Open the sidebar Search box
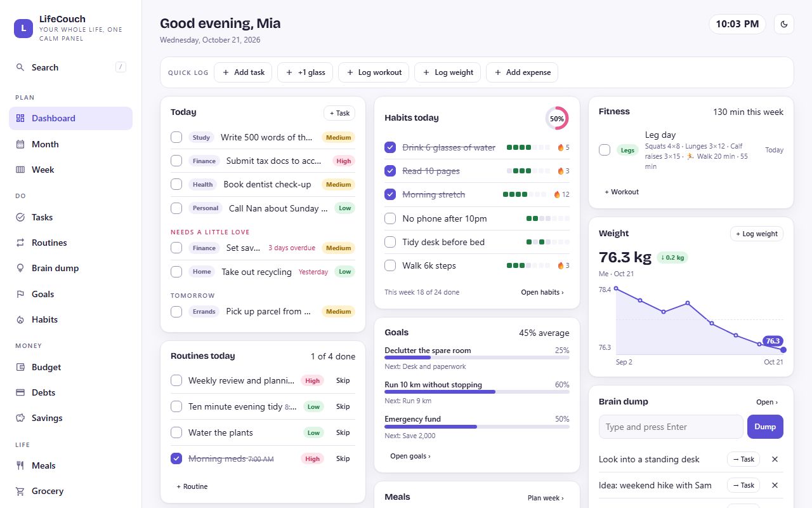This screenshot has height=508, width=812. [70, 67]
